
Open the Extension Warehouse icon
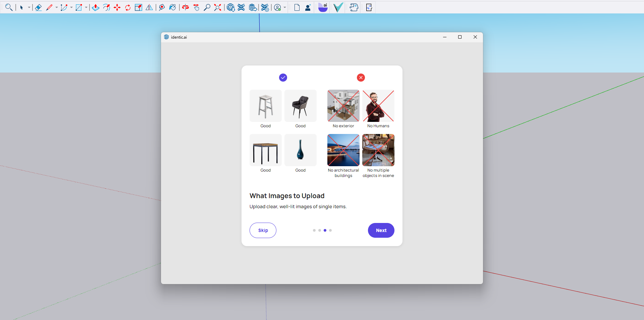[x=241, y=7]
